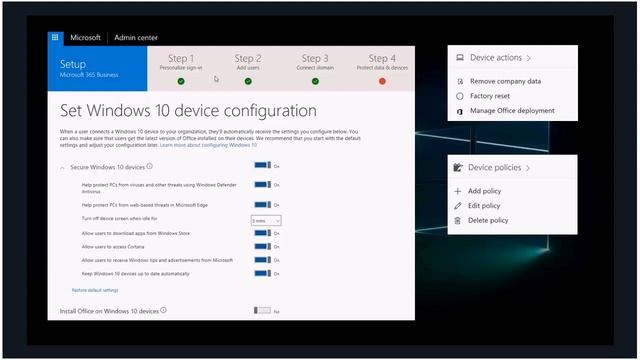Click the Turn off device screen when idle label
The width and height of the screenshot is (640, 360).
click(x=120, y=219)
